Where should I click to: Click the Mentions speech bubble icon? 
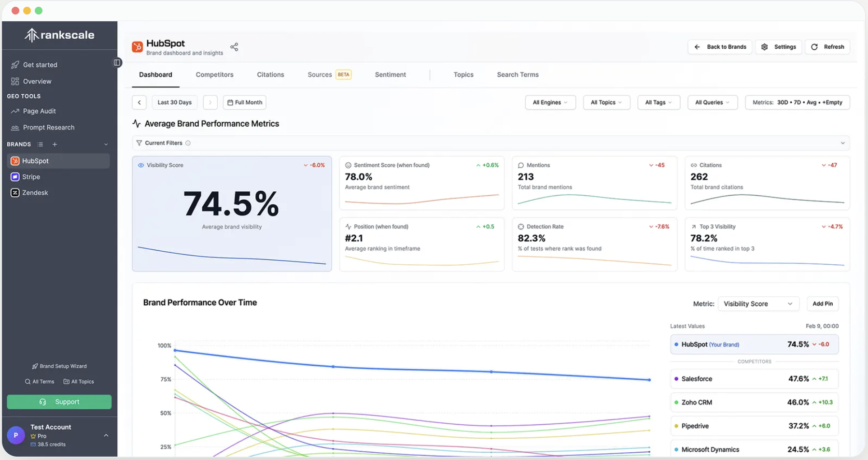521,165
